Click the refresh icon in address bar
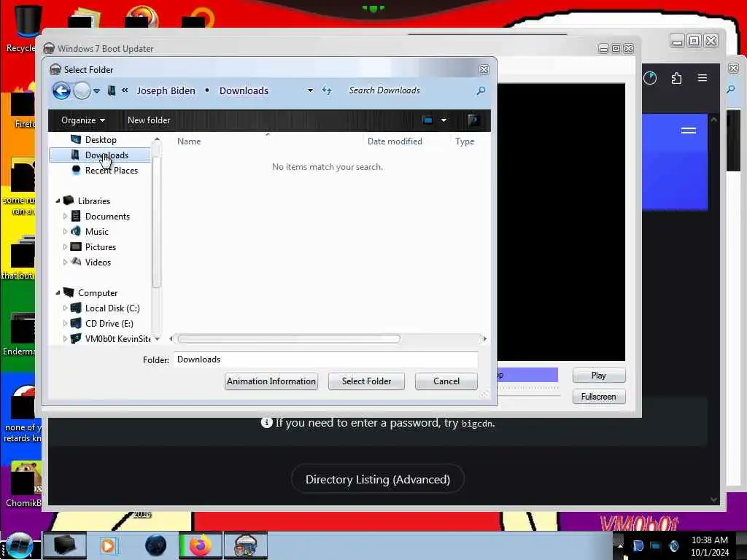 point(327,90)
